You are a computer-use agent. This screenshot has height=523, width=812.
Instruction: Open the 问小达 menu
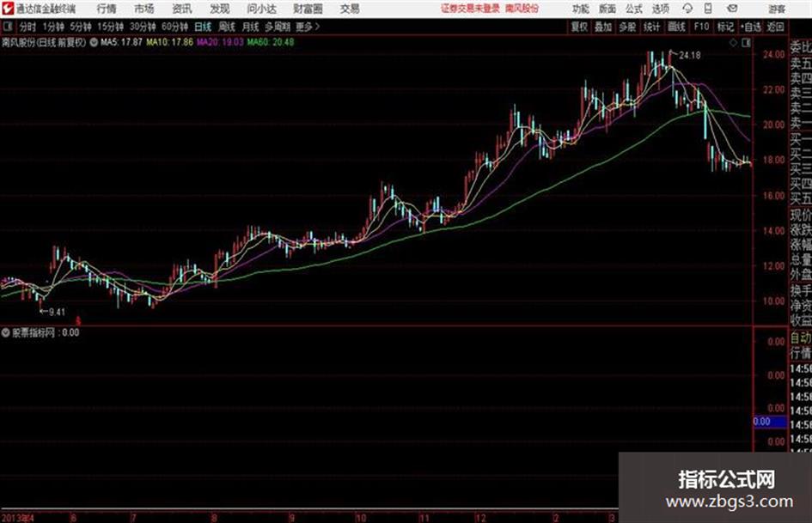tap(261, 9)
